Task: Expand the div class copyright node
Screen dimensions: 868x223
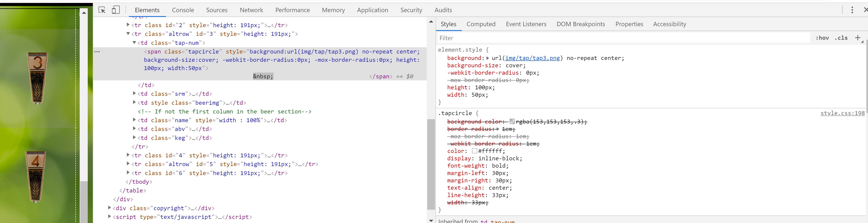Action: tap(110, 208)
